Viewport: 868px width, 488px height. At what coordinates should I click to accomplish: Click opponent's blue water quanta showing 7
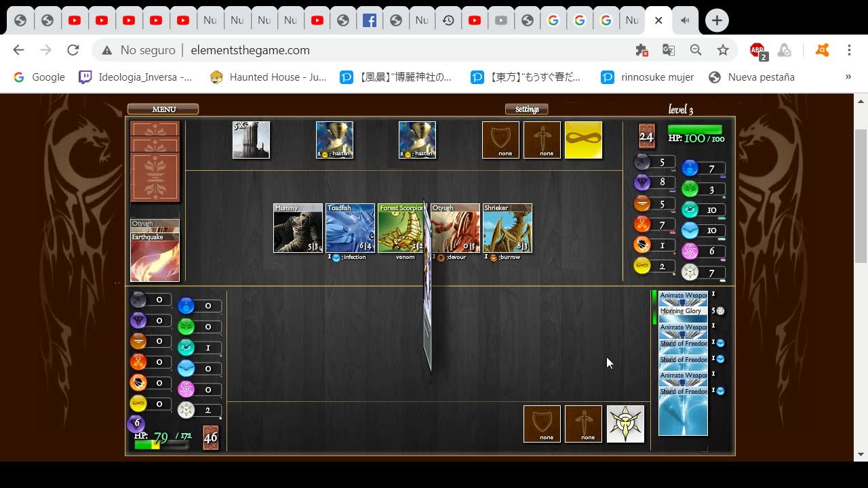703,168
